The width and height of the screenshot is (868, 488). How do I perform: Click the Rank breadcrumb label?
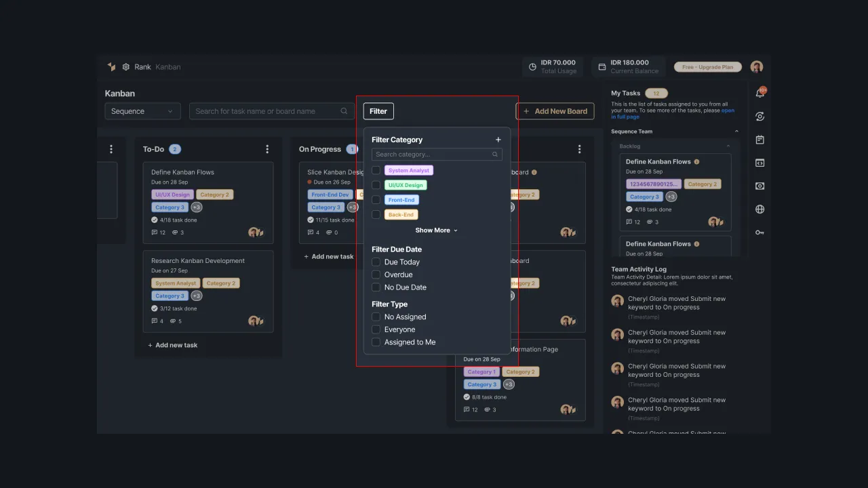click(142, 67)
